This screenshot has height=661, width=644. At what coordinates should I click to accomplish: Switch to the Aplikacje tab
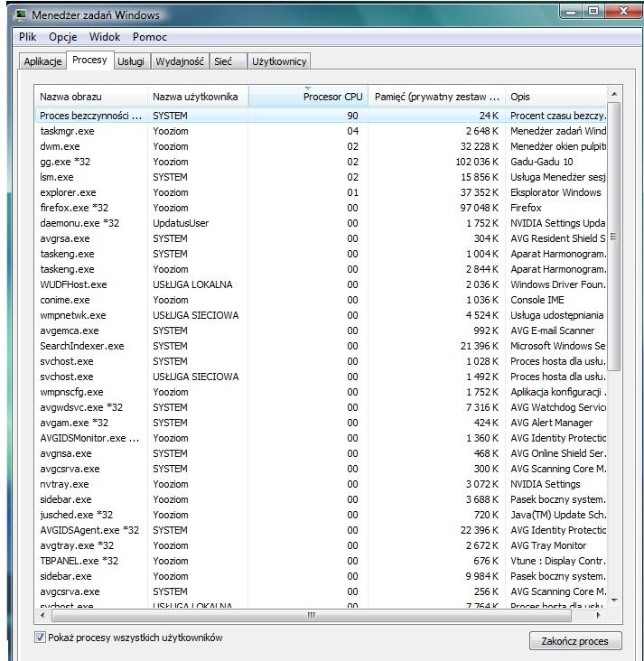click(42, 61)
